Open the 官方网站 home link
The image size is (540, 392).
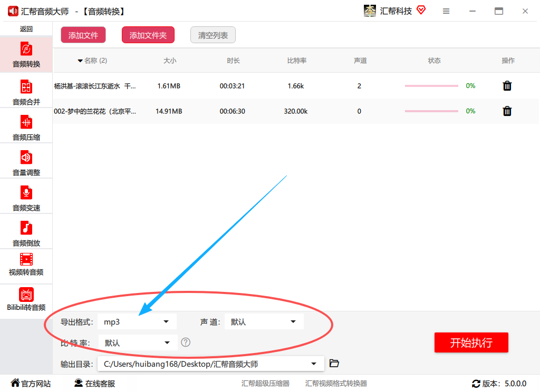(x=31, y=384)
